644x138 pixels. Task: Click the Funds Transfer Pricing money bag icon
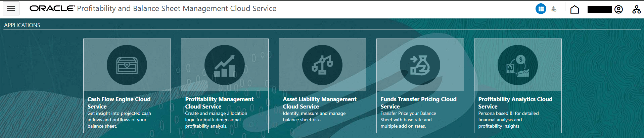pyautogui.click(x=420, y=65)
